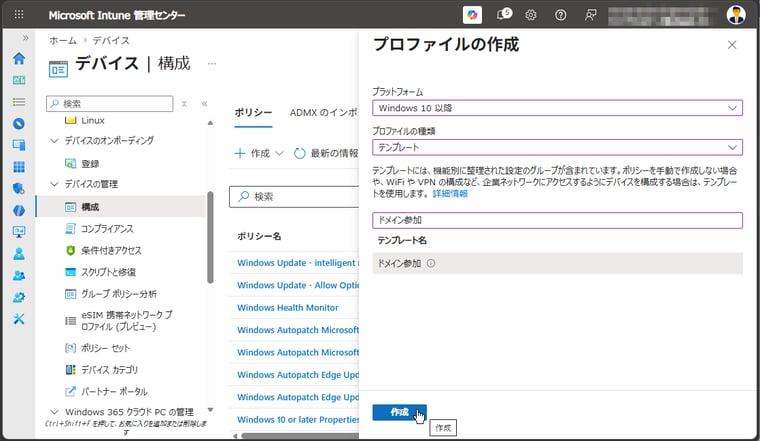760x441 pixels.
Task: Open the Devices icon in the sidebar
Action: pos(19,145)
